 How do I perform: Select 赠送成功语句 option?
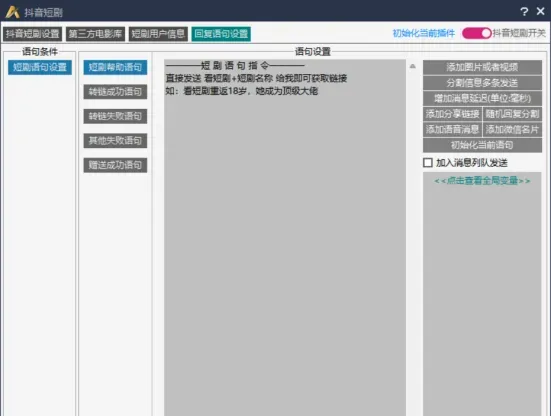115,165
